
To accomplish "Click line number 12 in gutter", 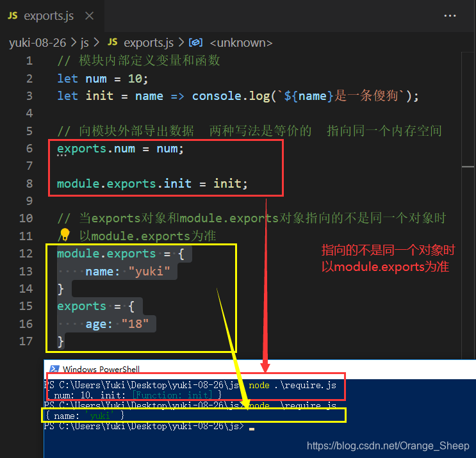I will (x=26, y=254).
